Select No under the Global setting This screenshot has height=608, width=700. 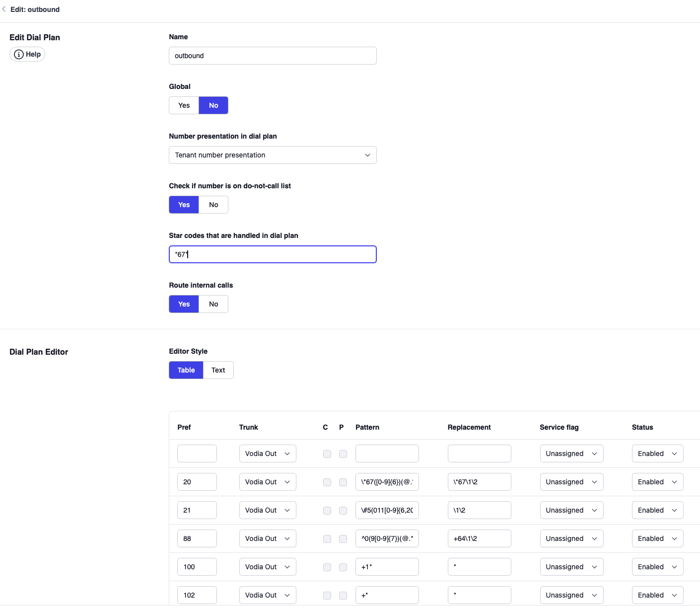[x=213, y=105]
